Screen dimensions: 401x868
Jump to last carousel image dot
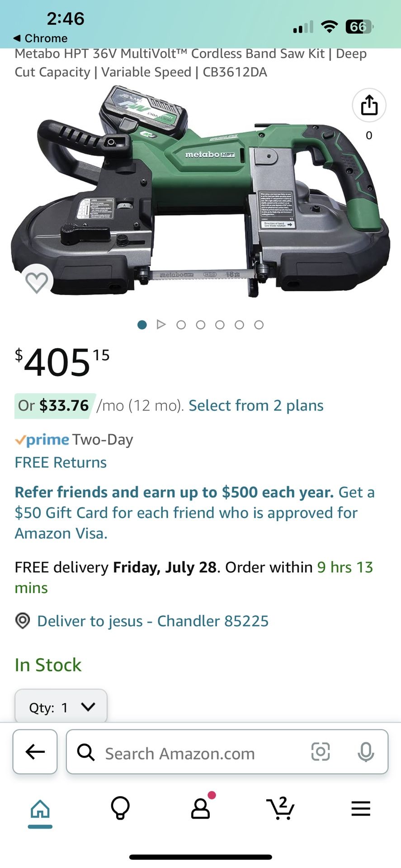click(259, 325)
